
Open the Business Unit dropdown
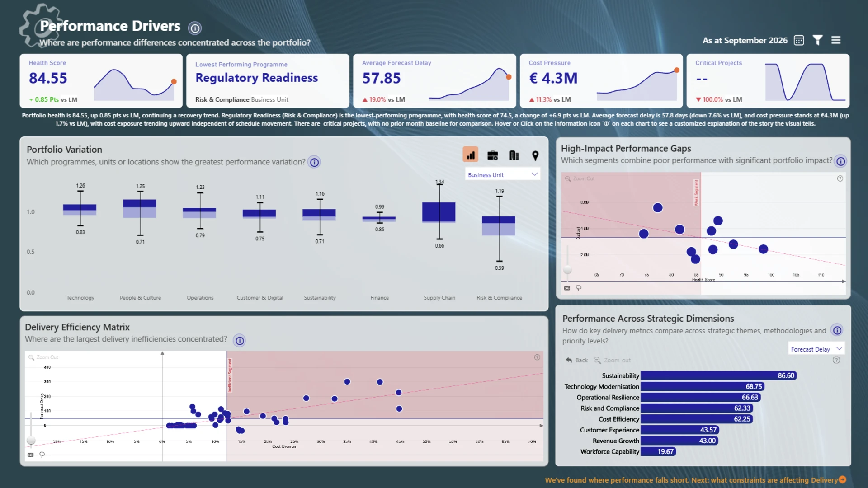click(x=502, y=174)
